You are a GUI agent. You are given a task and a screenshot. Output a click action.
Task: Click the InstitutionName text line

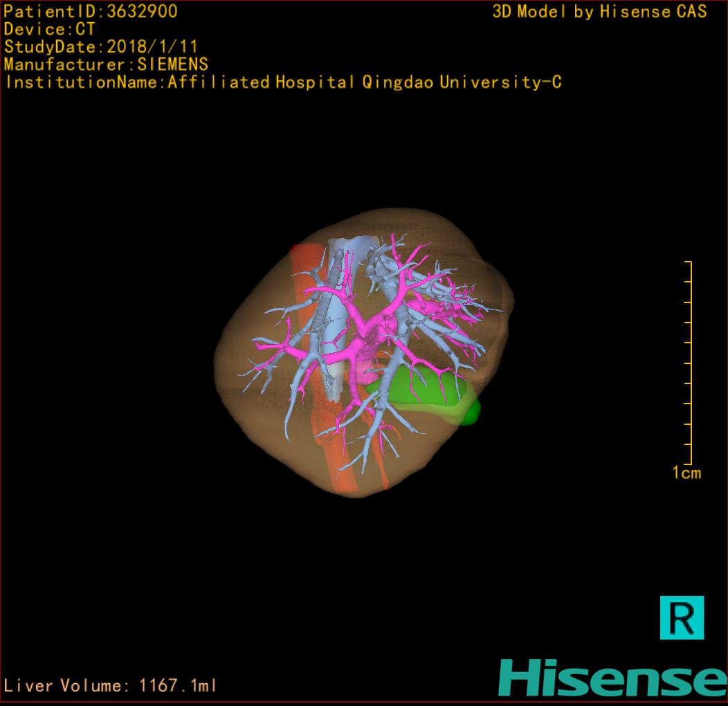pyautogui.click(x=282, y=82)
